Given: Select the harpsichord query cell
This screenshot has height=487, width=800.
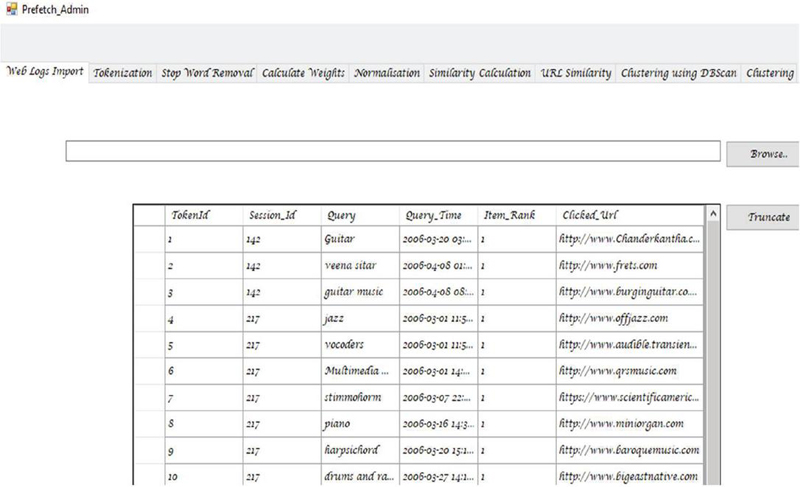Looking at the screenshot, I should pyautogui.click(x=361, y=450).
